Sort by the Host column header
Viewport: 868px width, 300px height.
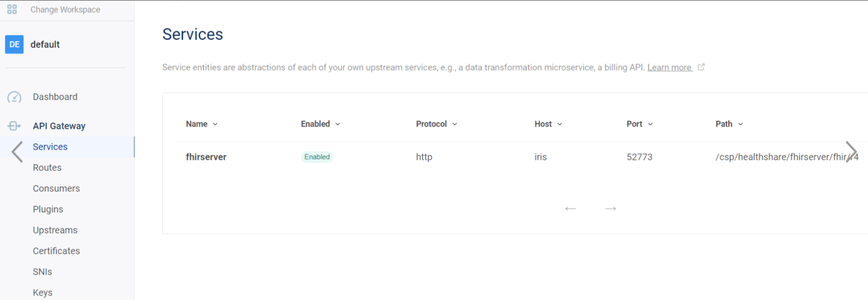[x=548, y=124]
